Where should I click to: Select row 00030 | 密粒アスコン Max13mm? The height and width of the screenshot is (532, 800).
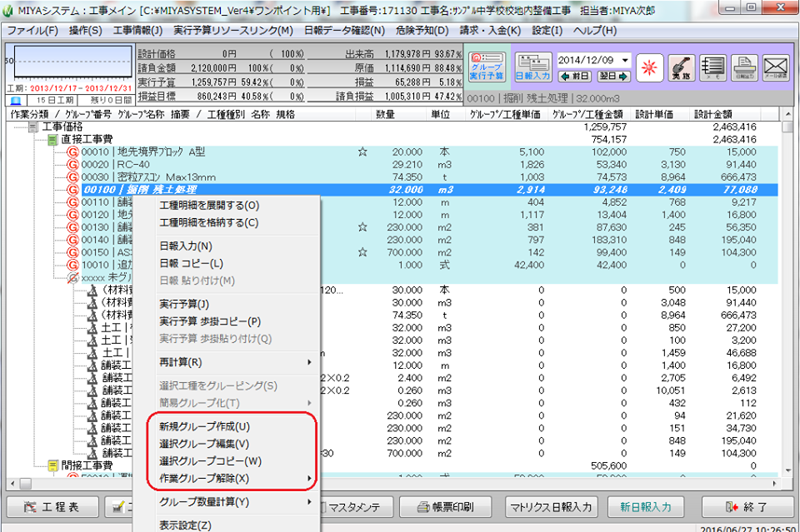430,177
